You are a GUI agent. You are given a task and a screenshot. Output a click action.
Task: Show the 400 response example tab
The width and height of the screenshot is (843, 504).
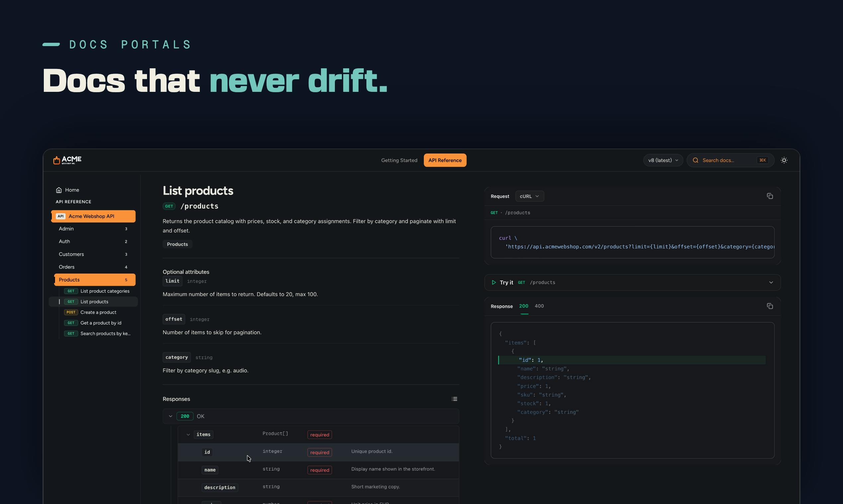[539, 306]
